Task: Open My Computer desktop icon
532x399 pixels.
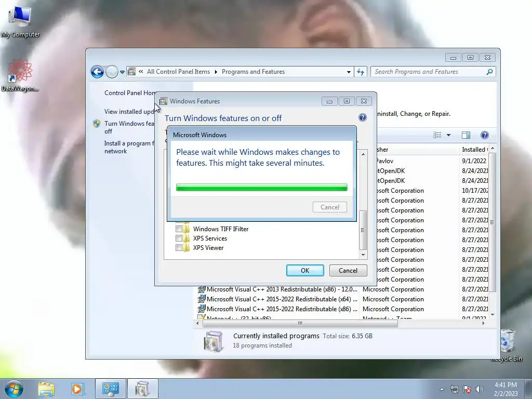Action: point(20,22)
